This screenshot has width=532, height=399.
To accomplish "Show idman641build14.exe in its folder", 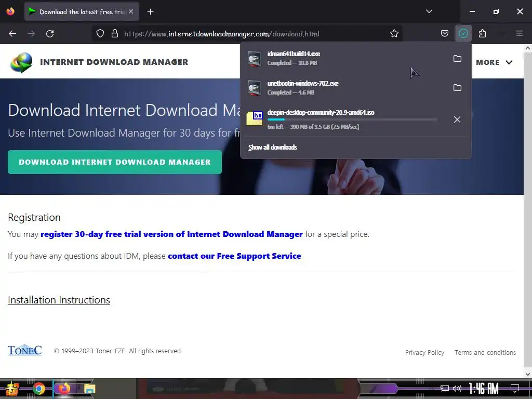I will [457, 58].
